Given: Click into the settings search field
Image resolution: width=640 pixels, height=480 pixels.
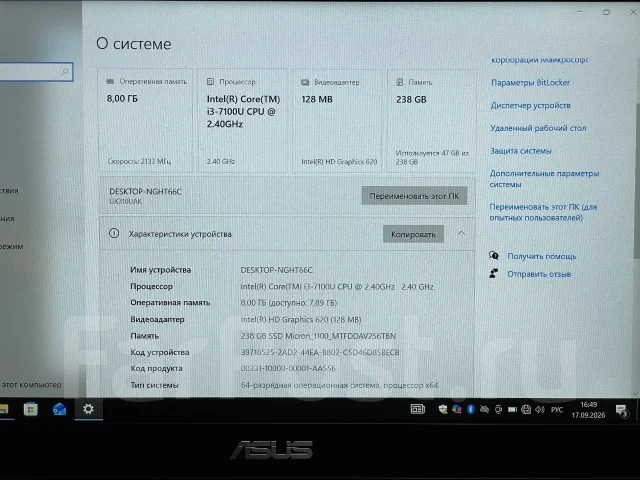Looking at the screenshot, I should point(35,72).
